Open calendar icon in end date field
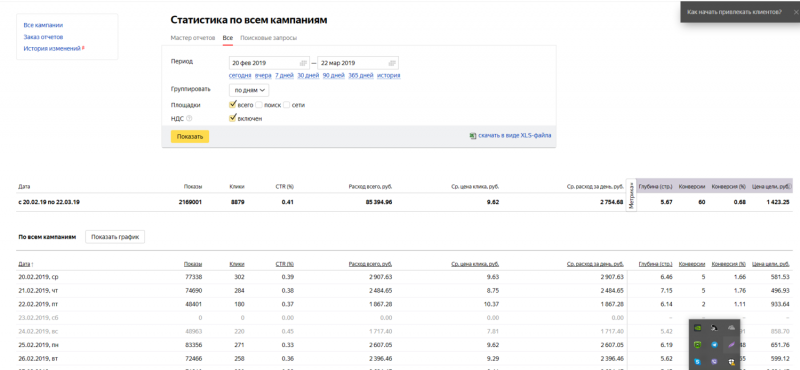This screenshot has height=370, width=800. pos(392,63)
